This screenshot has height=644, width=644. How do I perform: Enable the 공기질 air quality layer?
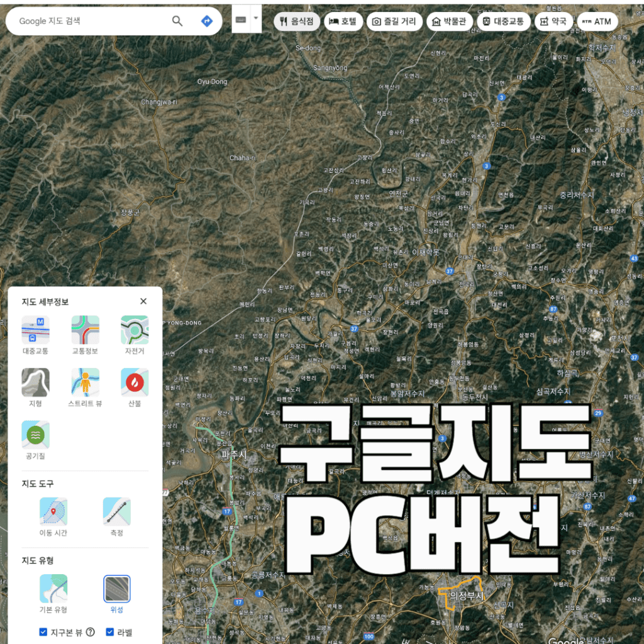[36, 435]
